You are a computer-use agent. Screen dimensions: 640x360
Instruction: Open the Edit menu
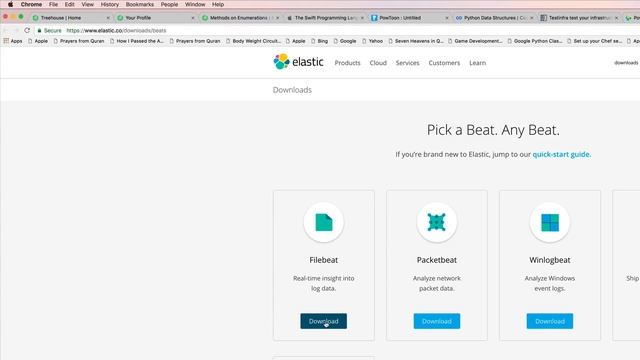(x=69, y=4)
